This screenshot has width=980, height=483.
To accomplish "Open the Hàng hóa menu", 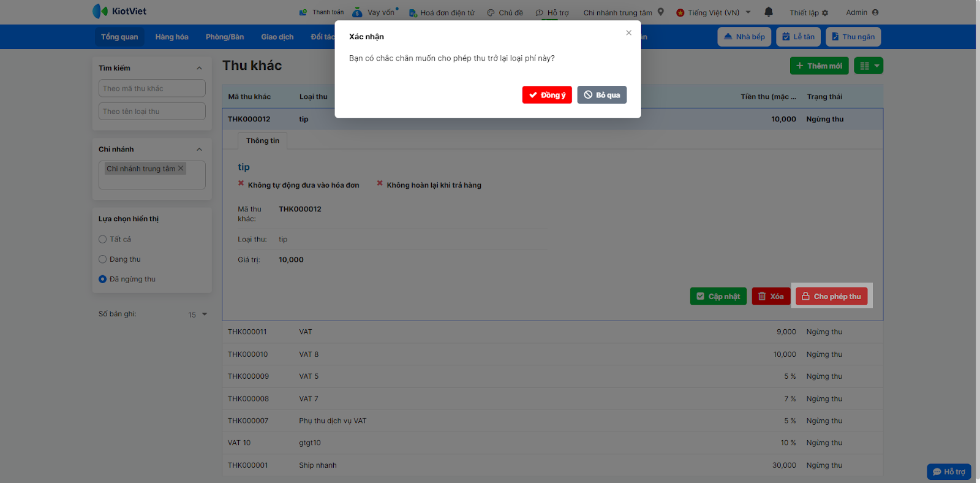I will (171, 37).
